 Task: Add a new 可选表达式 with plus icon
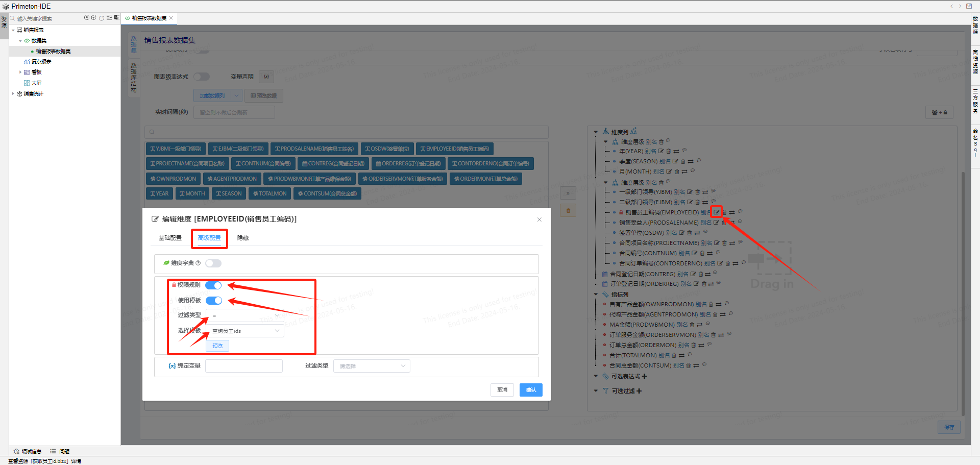click(x=644, y=376)
